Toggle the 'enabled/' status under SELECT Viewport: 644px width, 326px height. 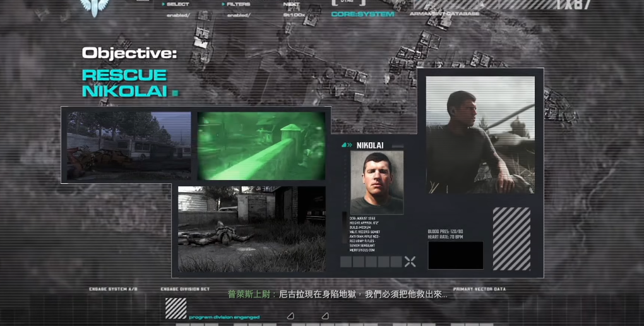tap(178, 15)
